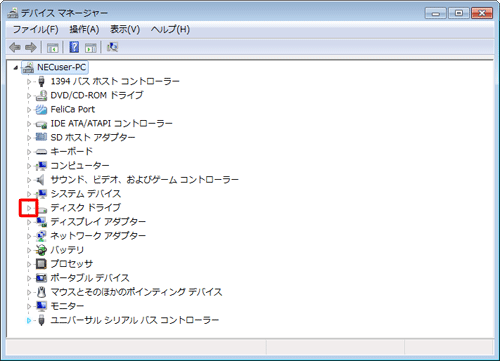Viewport: 500px width, 361px height.
Task: Expand the ネットワーク アダプター node
Action: tap(29, 236)
